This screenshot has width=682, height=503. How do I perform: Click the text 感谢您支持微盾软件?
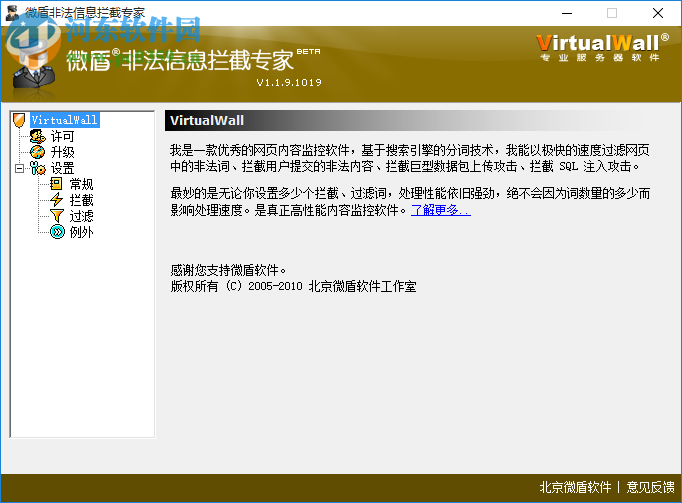coord(228,270)
